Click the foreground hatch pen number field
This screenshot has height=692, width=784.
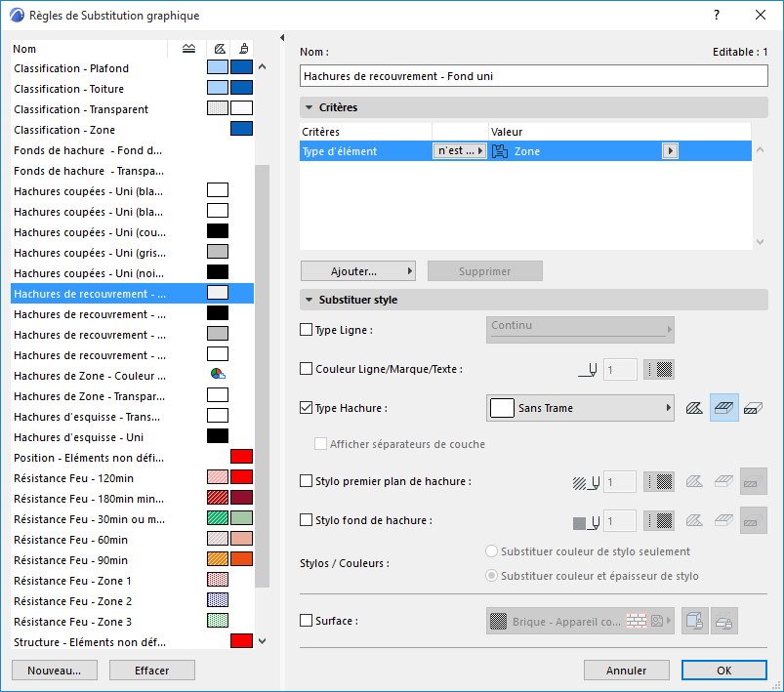click(x=620, y=482)
